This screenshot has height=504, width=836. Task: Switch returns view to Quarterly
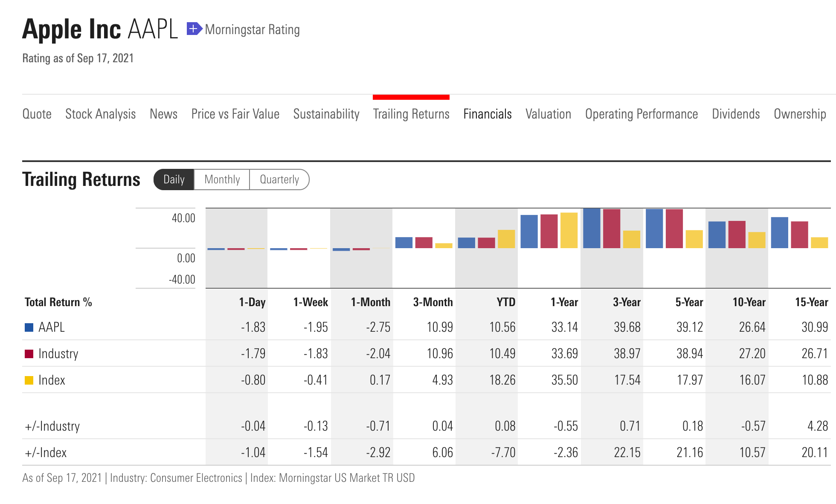tap(279, 180)
